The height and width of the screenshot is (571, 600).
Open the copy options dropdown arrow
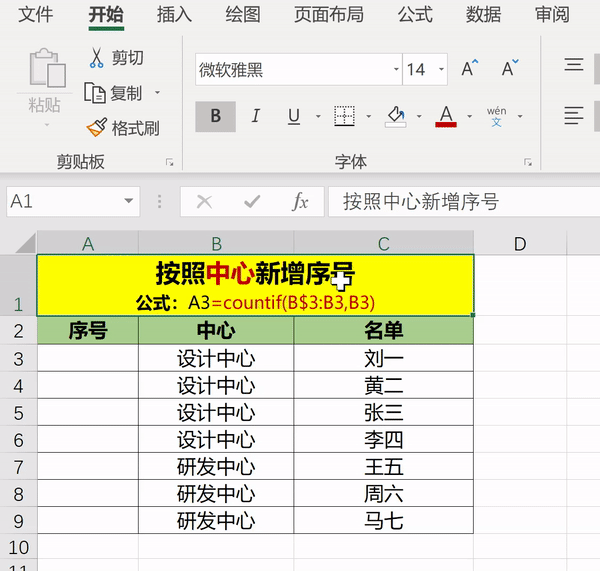coord(157,93)
